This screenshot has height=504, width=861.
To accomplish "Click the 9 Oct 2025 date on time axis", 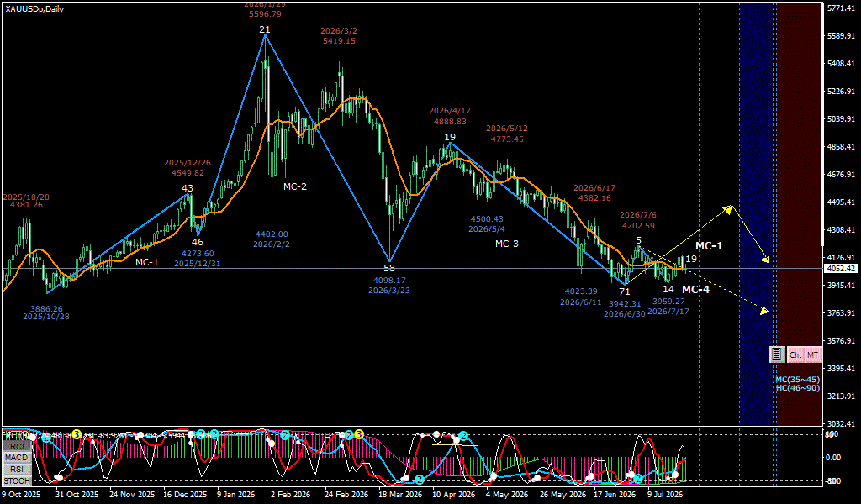I will 21,494.
